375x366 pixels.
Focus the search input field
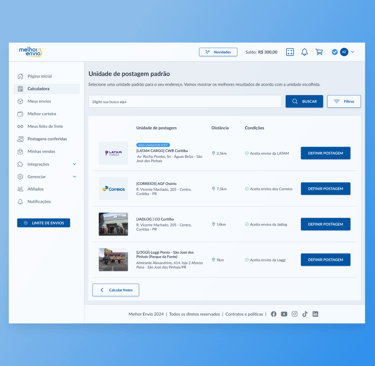(185, 102)
